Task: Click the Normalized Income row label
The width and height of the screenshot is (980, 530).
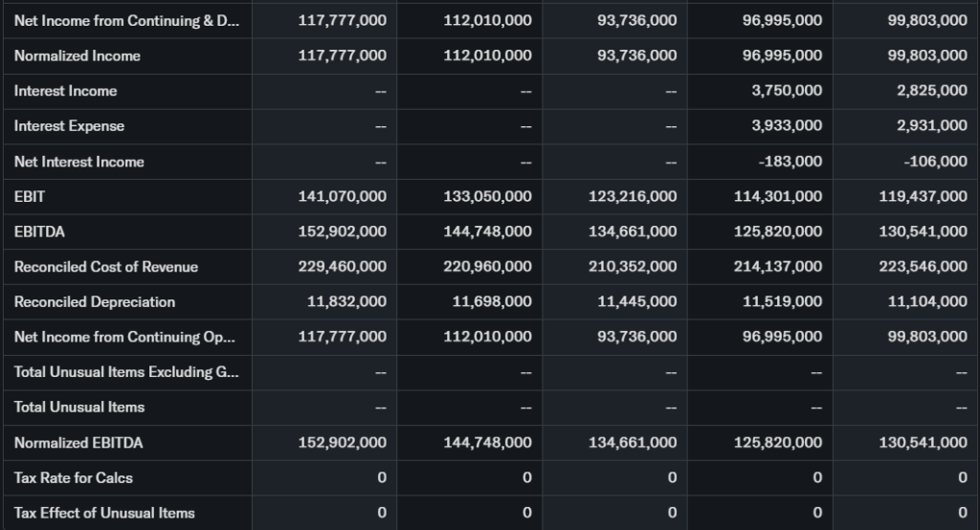Action: point(77,55)
